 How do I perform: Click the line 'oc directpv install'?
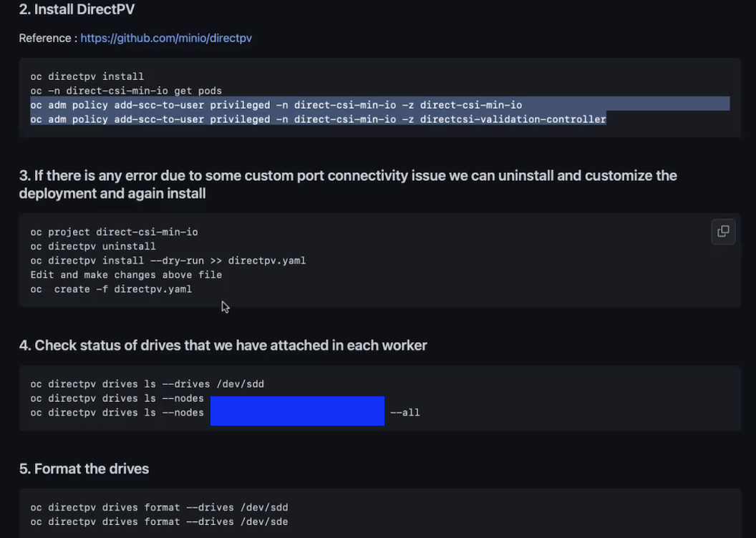click(87, 77)
